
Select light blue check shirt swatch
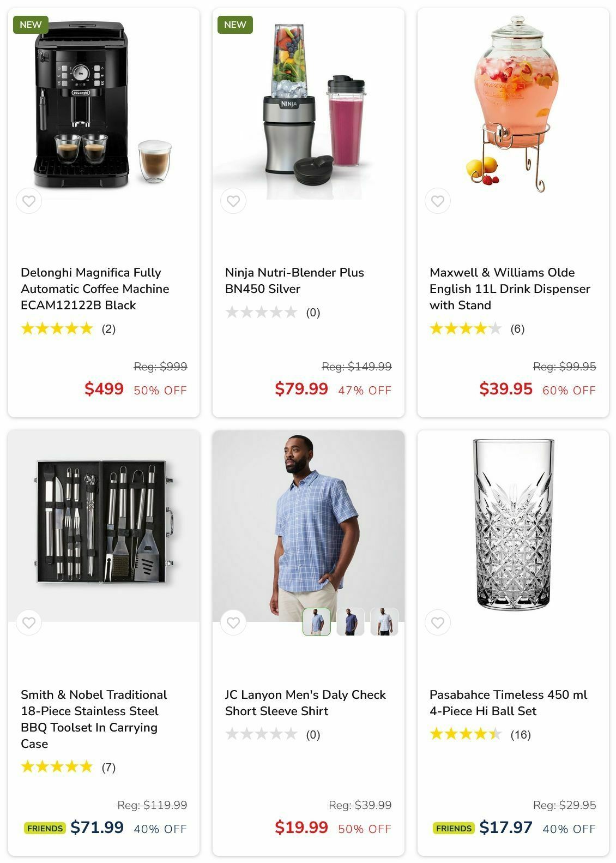[317, 622]
